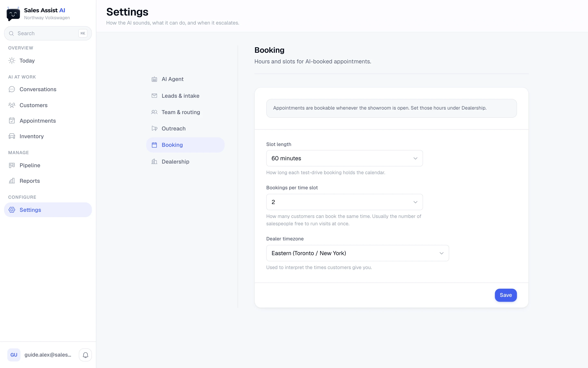Image resolution: width=588 pixels, height=368 pixels.
Task: Click the Today sun icon
Action: coord(12,61)
